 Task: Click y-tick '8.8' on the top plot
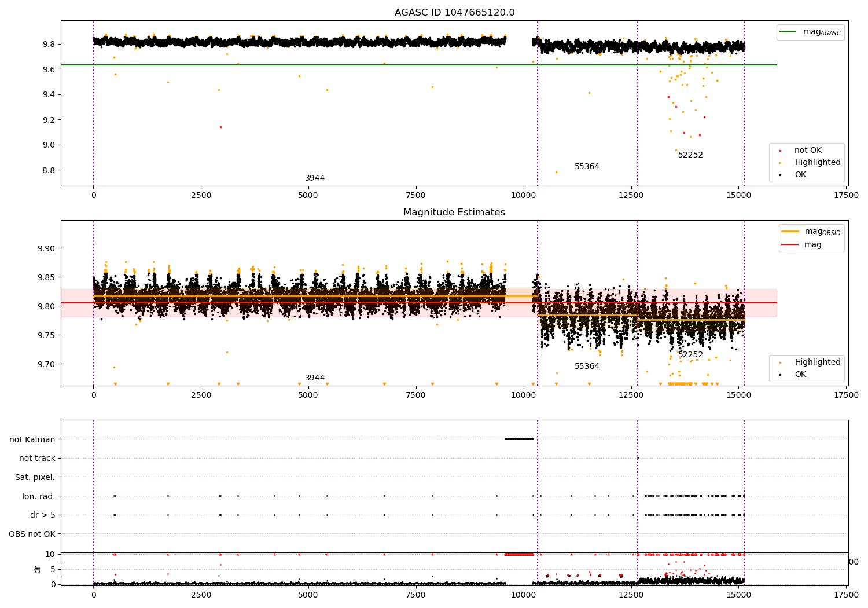49,170
